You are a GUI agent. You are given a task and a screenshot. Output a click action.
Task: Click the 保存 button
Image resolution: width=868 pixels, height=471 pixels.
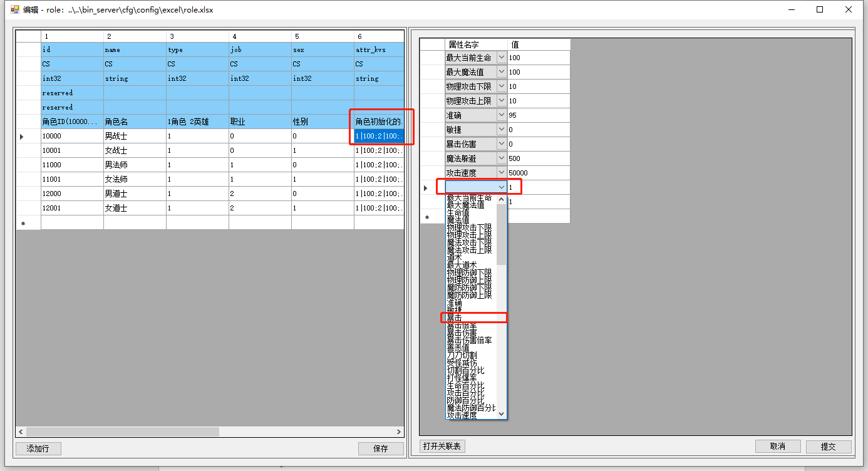(x=380, y=448)
